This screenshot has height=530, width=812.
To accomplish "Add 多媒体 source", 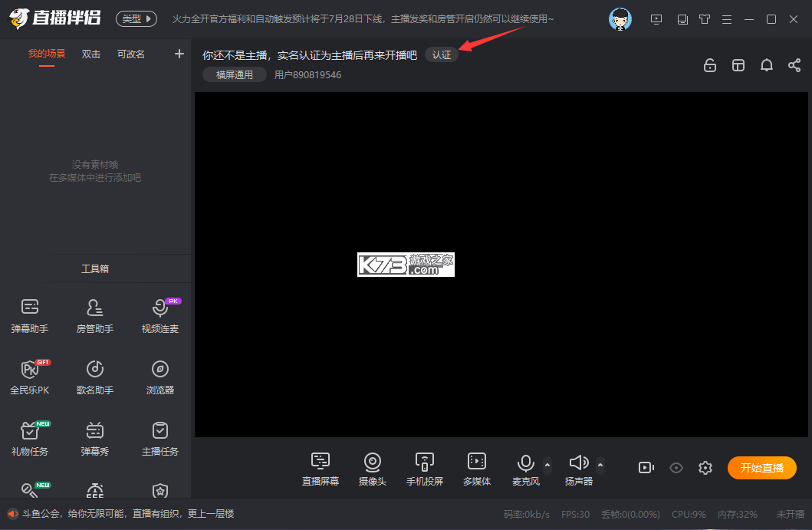I will click(476, 469).
